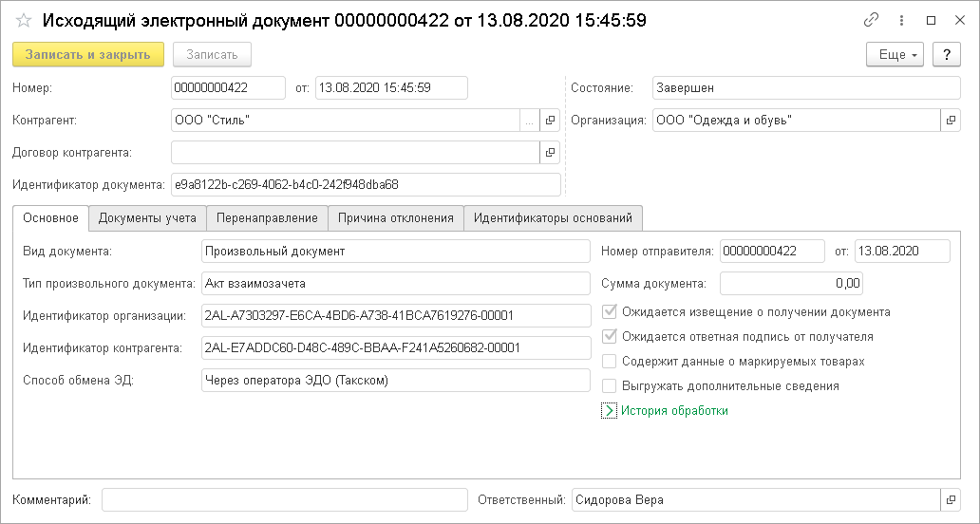Check 'Выгружать дополнительные сведения' option
The width and height of the screenshot is (980, 524).
click(610, 386)
